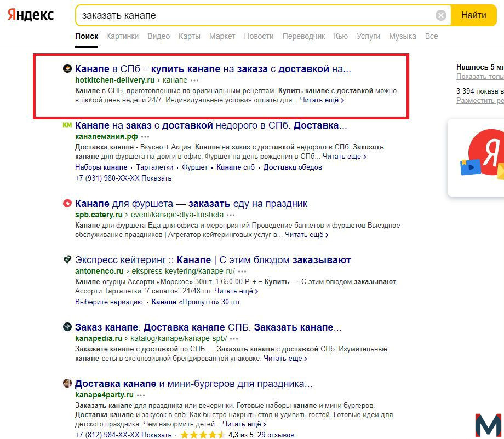Screen dimensions: 504x439
Task: Expand 'Читать ещё' in kanapedia.ru snippet
Action: (x=285, y=359)
